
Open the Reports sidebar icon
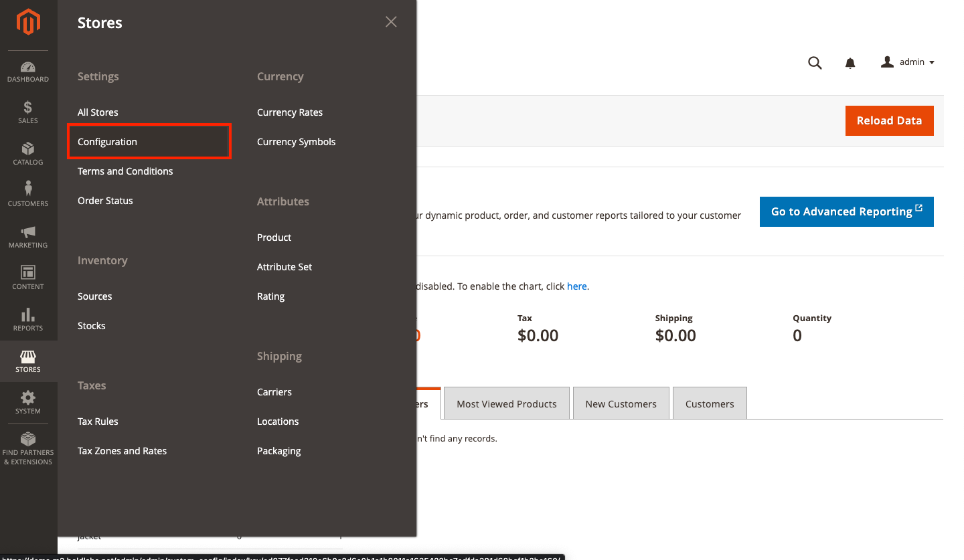tap(28, 319)
